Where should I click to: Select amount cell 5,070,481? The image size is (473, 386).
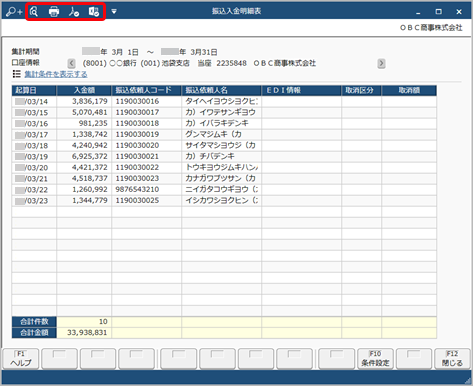tap(84, 112)
